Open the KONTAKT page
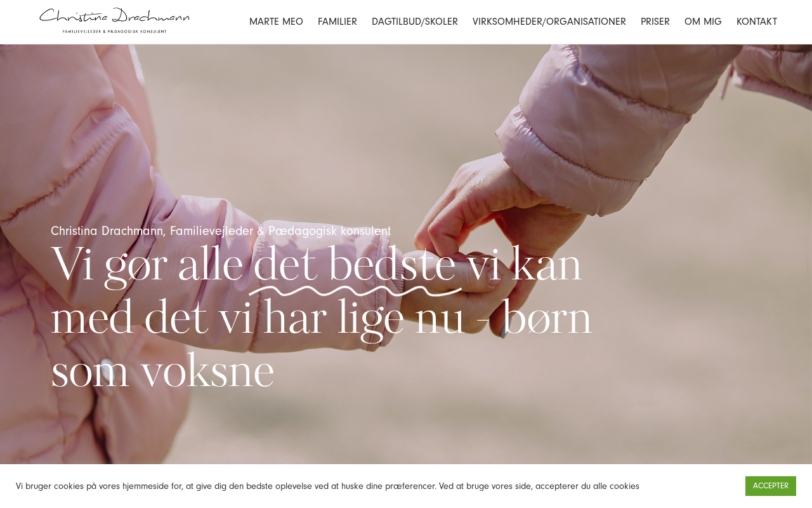812x508 pixels. [757, 22]
